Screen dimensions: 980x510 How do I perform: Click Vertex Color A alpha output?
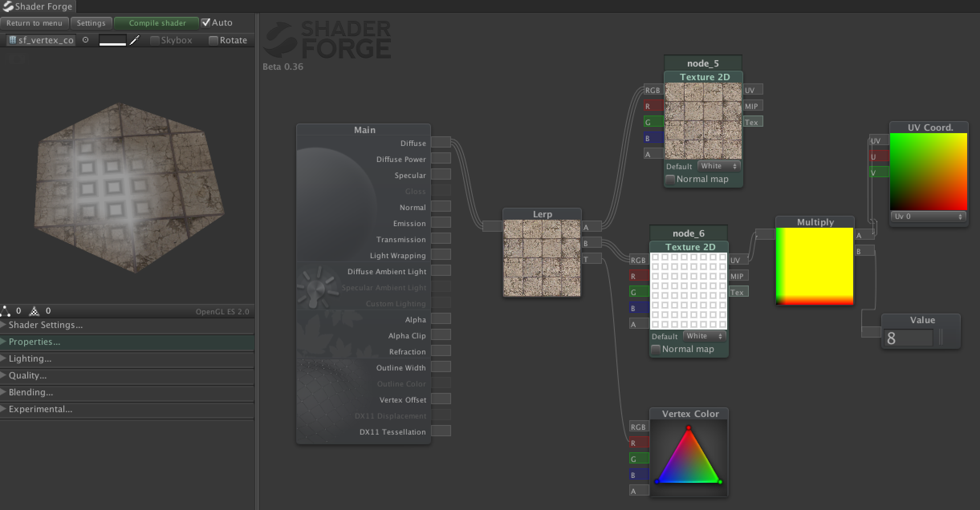(x=639, y=491)
